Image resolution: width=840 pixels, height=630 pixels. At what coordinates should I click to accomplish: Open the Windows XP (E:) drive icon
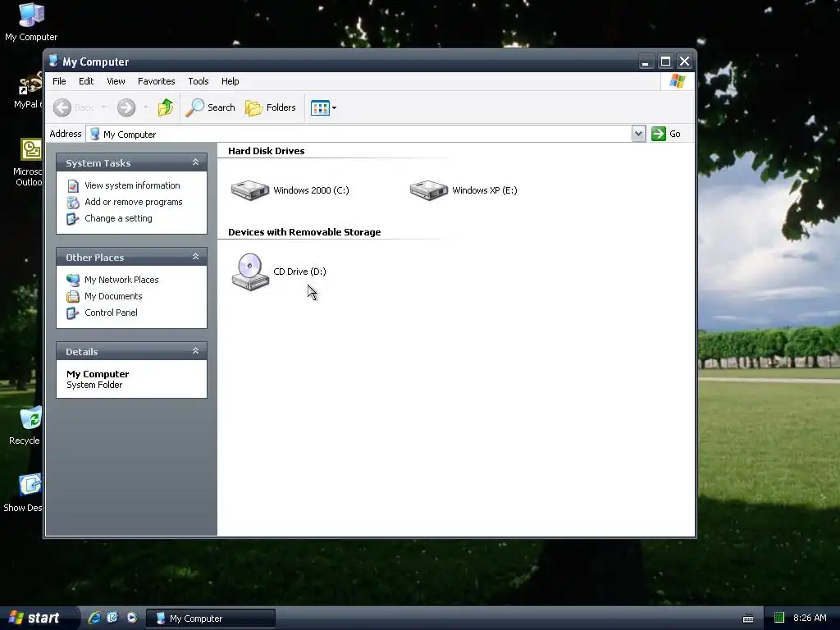[x=428, y=190]
